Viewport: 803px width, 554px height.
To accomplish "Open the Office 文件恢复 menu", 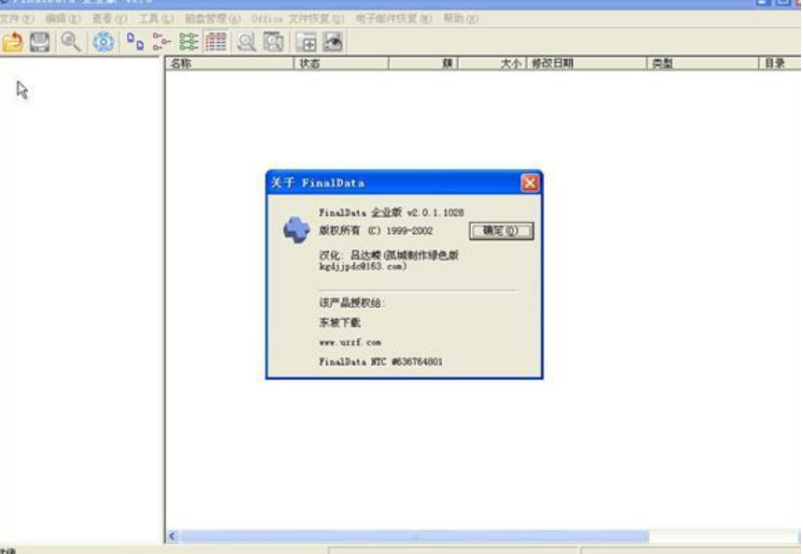I will [x=298, y=19].
